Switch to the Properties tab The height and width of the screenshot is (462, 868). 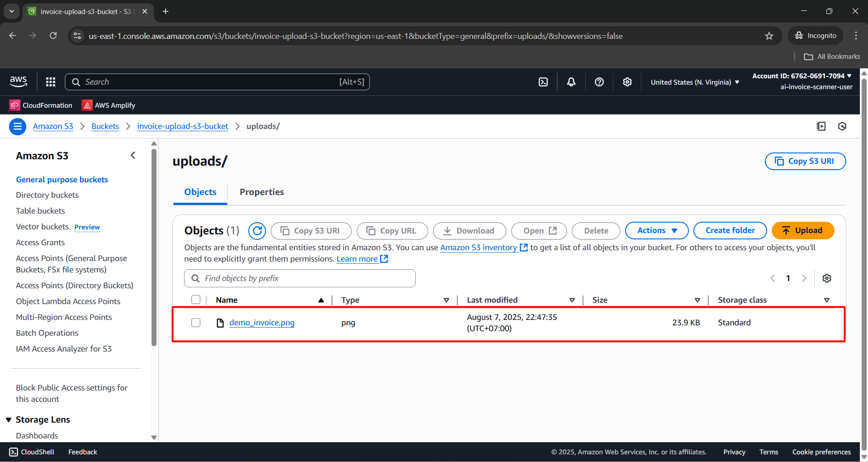pyautogui.click(x=261, y=192)
